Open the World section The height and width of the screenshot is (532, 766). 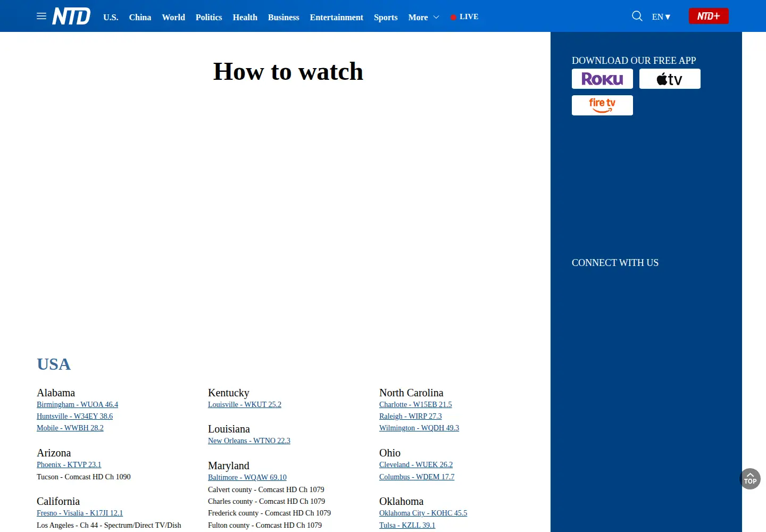click(x=173, y=18)
